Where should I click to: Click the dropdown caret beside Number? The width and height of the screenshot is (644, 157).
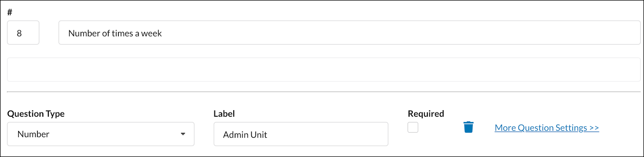tap(183, 134)
